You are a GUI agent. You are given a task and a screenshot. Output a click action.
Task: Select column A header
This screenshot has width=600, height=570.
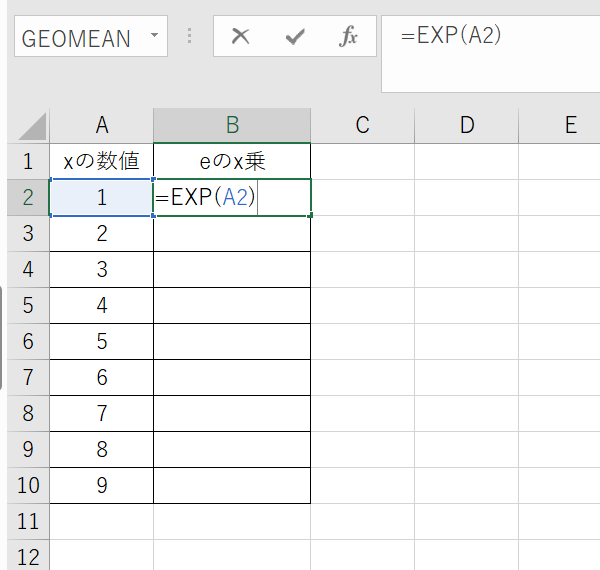click(x=101, y=125)
